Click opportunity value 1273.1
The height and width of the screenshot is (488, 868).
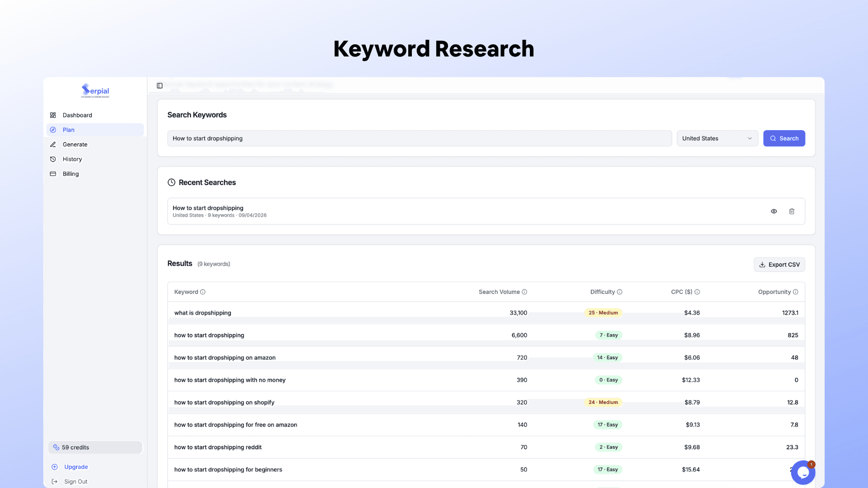coord(790,313)
